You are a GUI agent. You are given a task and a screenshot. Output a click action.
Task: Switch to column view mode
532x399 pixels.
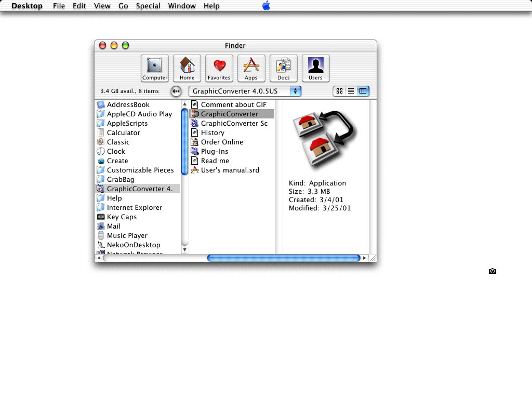click(x=363, y=91)
